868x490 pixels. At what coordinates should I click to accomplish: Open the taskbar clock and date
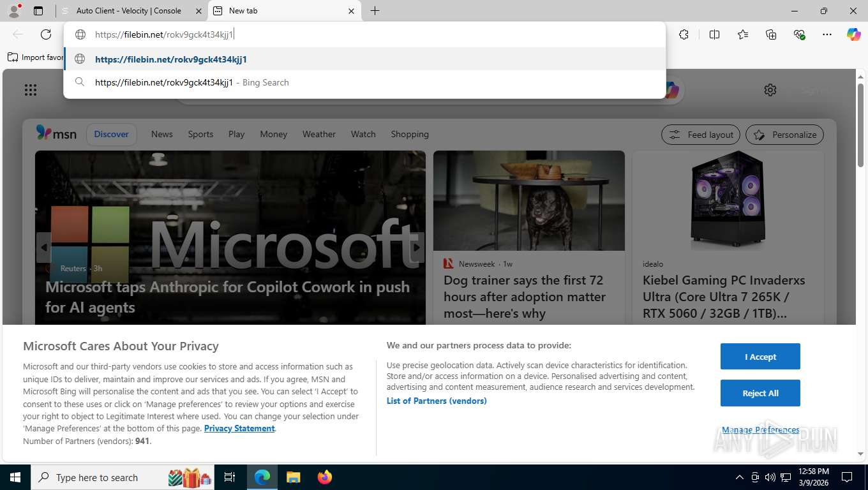813,477
